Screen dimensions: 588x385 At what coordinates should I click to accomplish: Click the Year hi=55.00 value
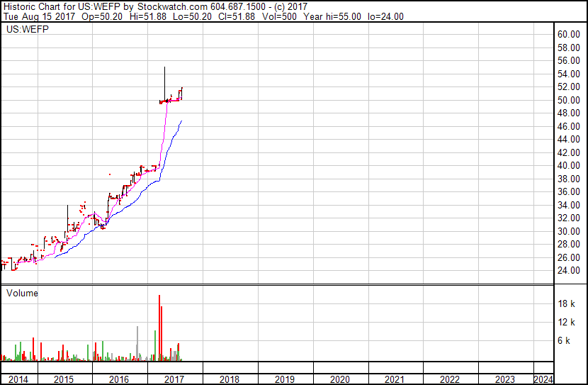(332, 16)
